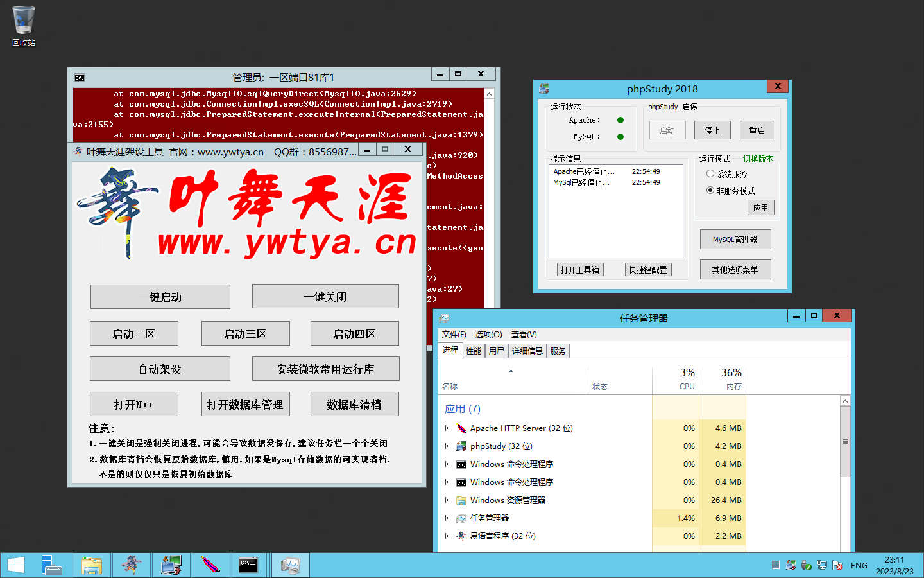The height and width of the screenshot is (578, 924).
Task: Switch to 用户 tab
Action: pyautogui.click(x=496, y=351)
